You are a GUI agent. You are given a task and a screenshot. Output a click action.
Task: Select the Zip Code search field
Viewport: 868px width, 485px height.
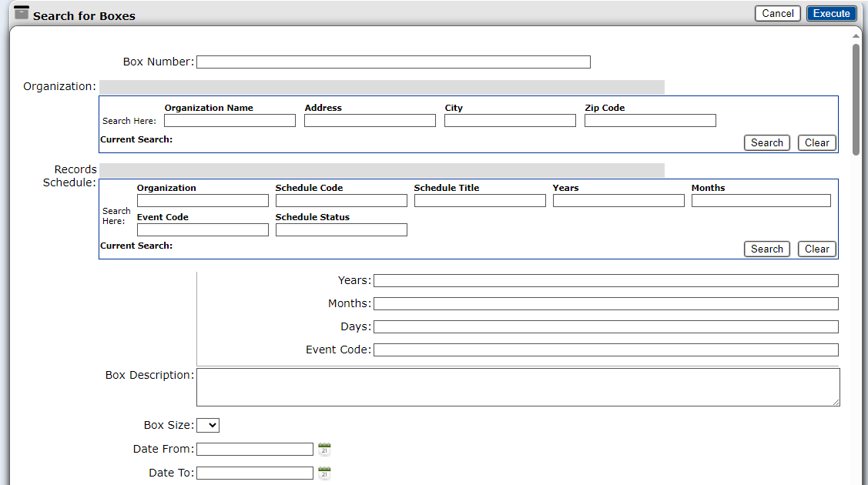pos(650,121)
